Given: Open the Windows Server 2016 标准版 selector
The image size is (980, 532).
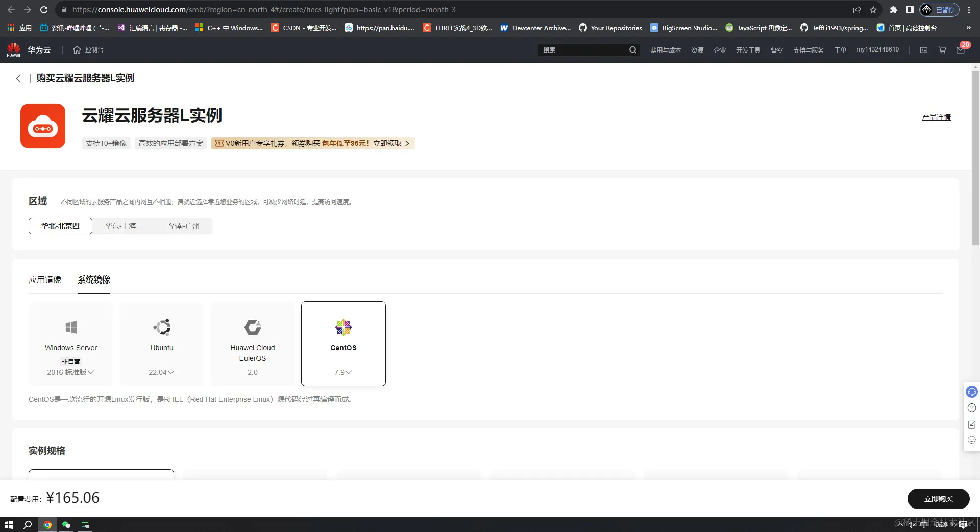Looking at the screenshot, I should click(70, 372).
